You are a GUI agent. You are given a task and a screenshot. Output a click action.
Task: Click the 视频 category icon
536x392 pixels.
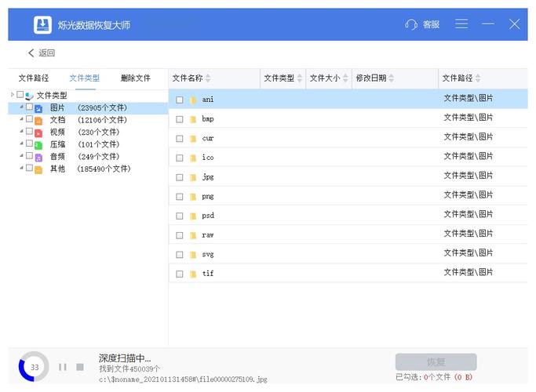(x=38, y=133)
